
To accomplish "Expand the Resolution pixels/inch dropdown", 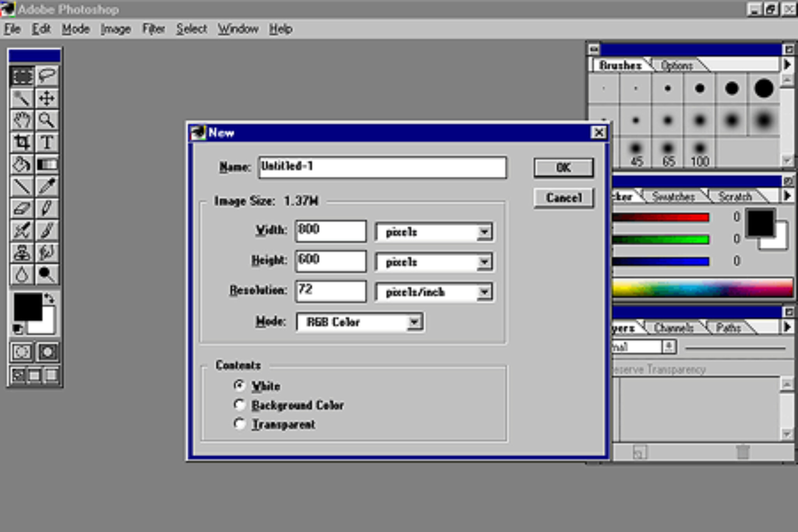I will [484, 292].
